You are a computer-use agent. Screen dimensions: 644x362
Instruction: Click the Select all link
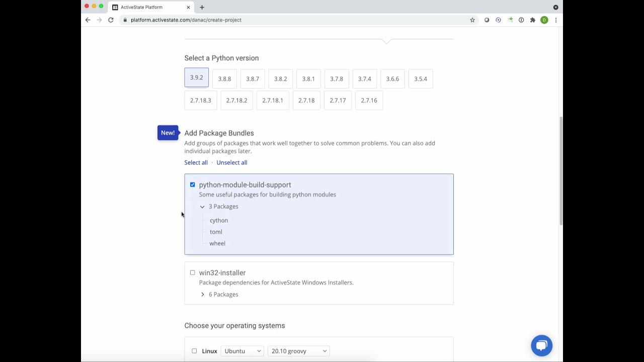[196, 162]
